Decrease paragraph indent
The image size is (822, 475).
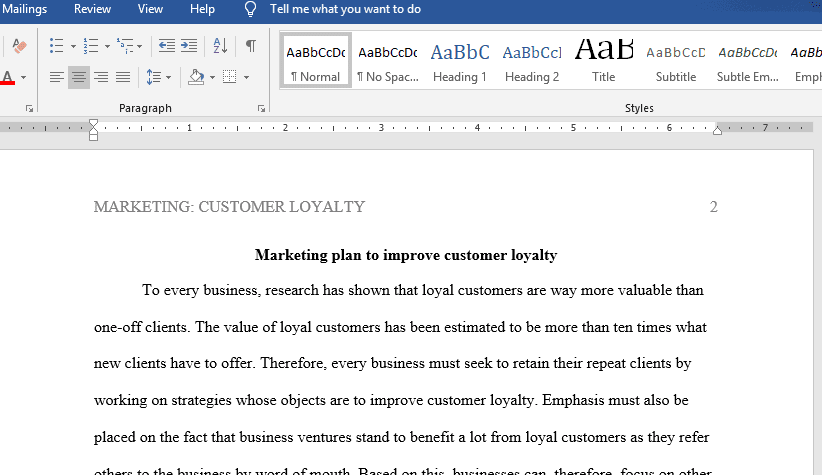coord(167,46)
